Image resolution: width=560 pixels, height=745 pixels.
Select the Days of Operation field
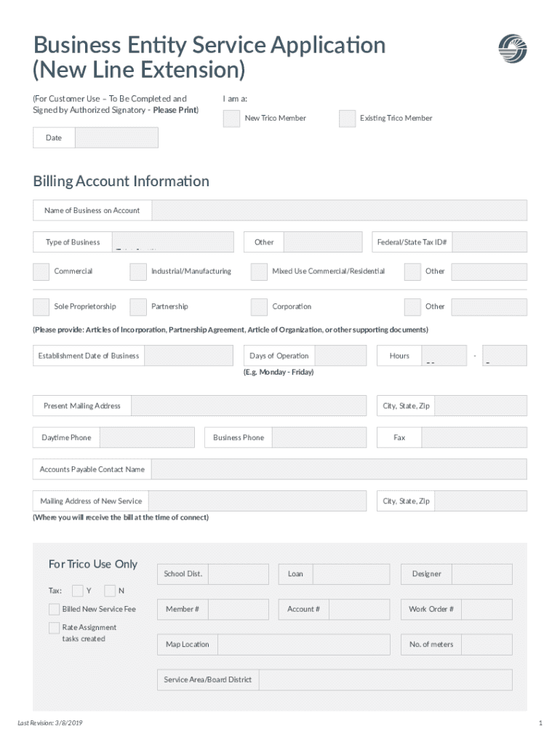tap(341, 356)
